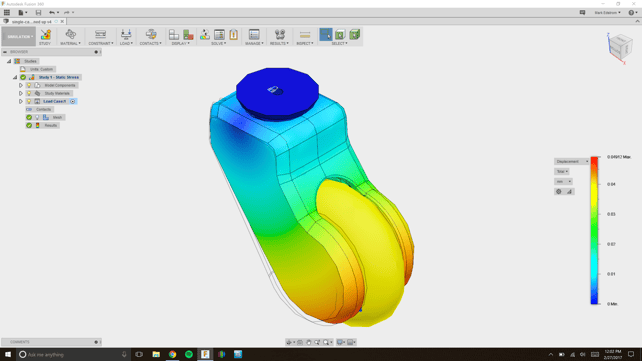This screenshot has width=642, height=361.
Task: Toggle visibility bulb for Study Materials
Action: click(29, 93)
